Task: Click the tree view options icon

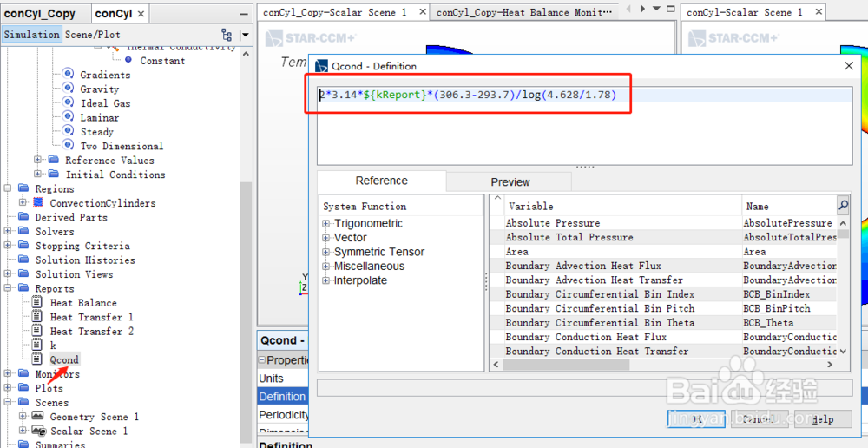Action: pyautogui.click(x=227, y=35)
